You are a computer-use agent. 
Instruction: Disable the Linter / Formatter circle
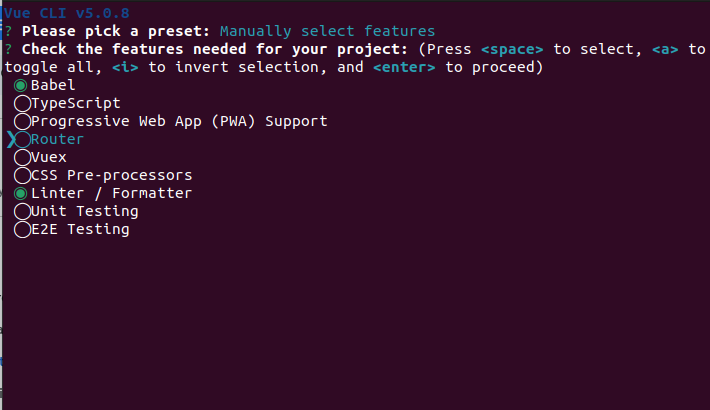tap(22, 193)
